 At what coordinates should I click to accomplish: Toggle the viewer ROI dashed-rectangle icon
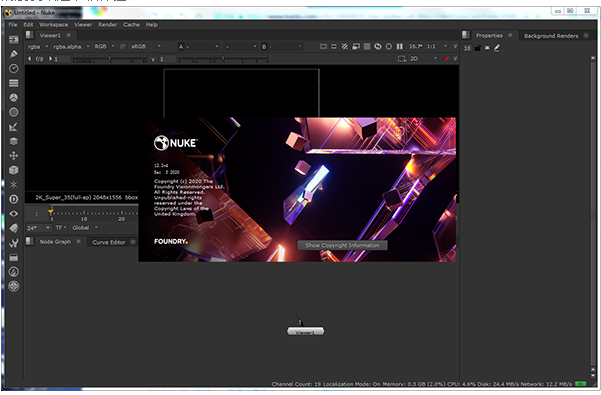[401, 59]
